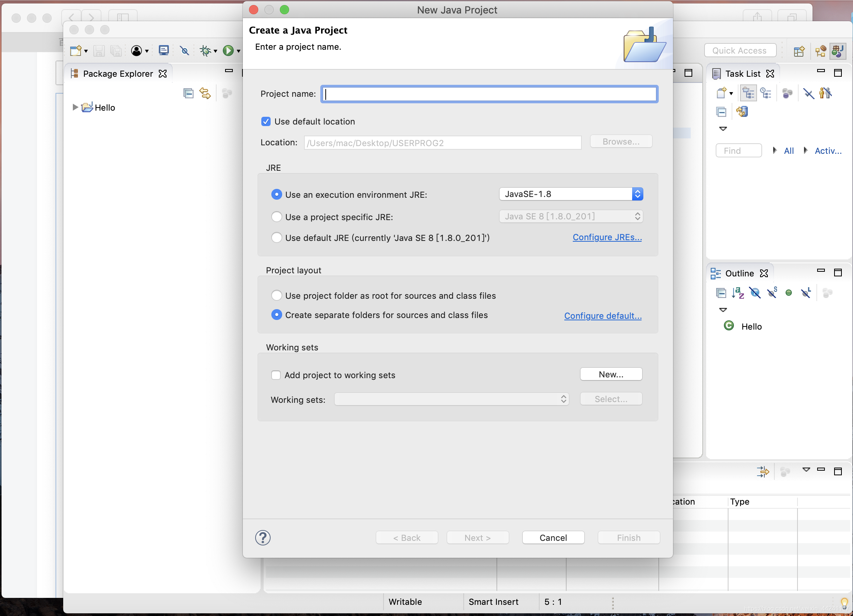Click Link with Editor arrows icon
This screenshot has width=853, height=616.
point(205,93)
